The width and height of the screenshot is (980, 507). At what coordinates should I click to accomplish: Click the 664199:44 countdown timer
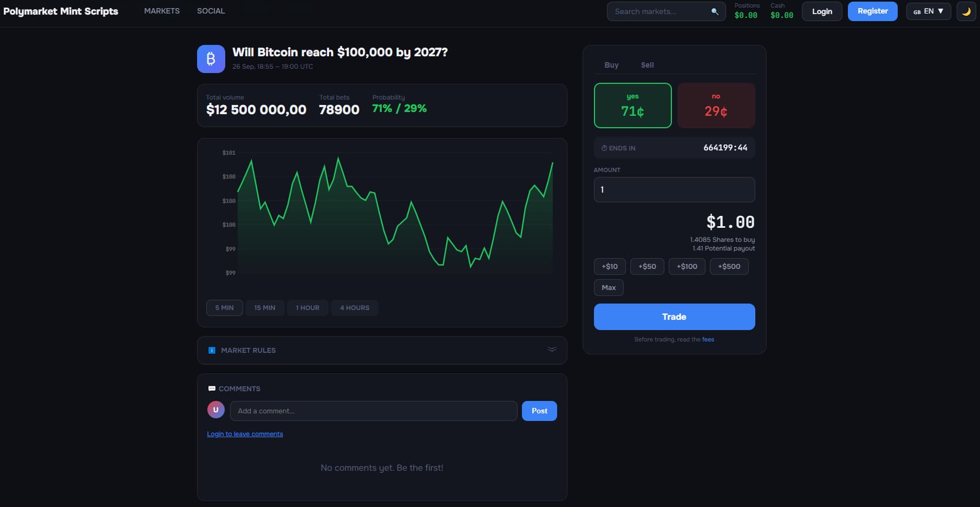point(726,148)
